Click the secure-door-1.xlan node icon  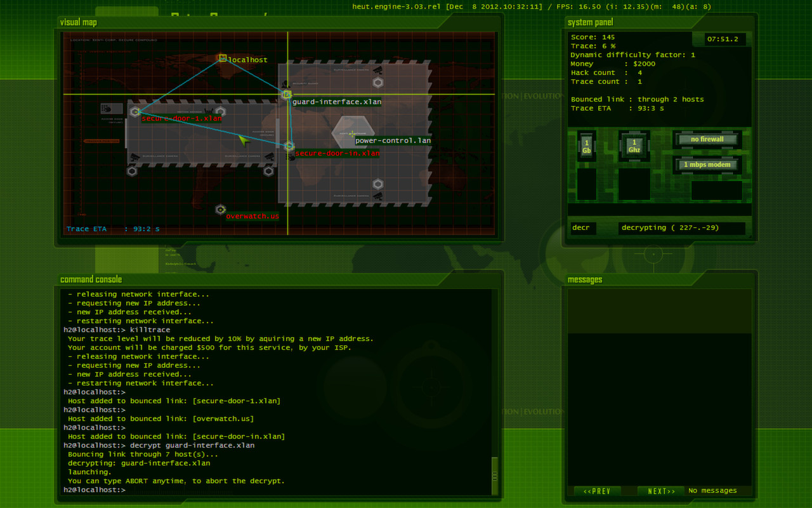(135, 112)
